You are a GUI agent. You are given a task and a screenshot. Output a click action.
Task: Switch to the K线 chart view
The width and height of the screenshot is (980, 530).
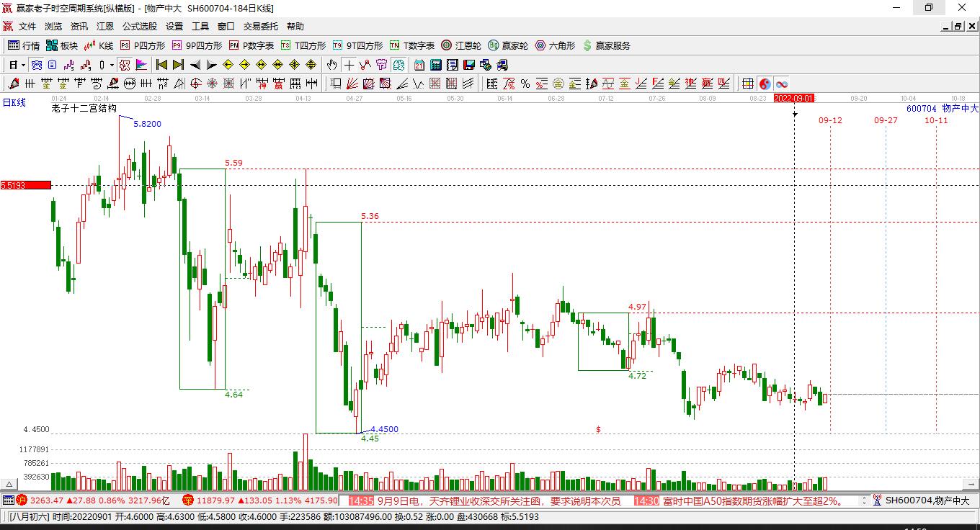pyautogui.click(x=99, y=45)
